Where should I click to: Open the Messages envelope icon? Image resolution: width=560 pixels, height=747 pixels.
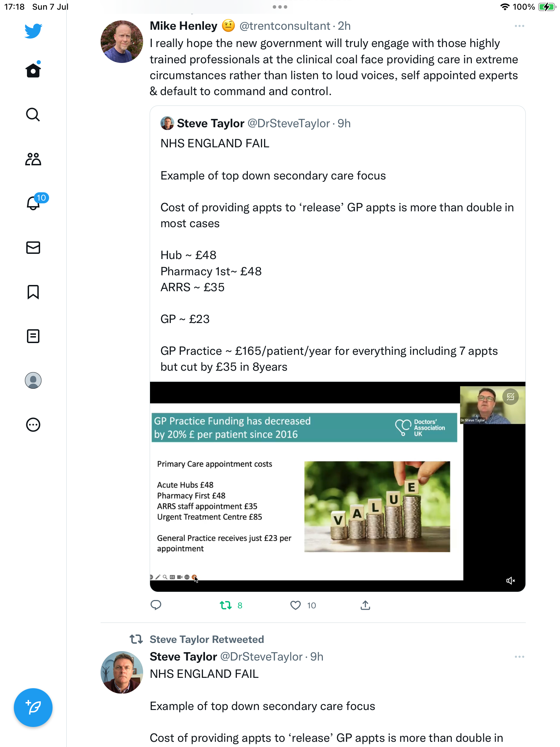coord(33,248)
